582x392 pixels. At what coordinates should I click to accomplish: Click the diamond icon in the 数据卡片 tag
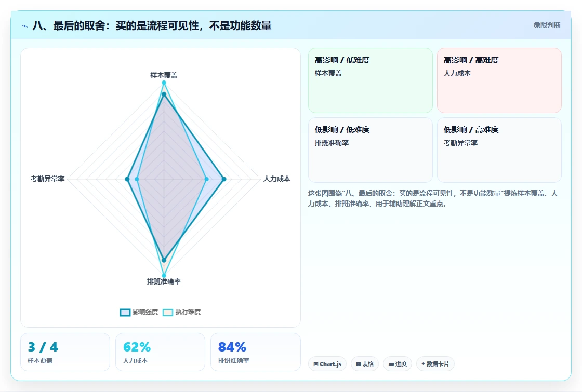point(423,364)
